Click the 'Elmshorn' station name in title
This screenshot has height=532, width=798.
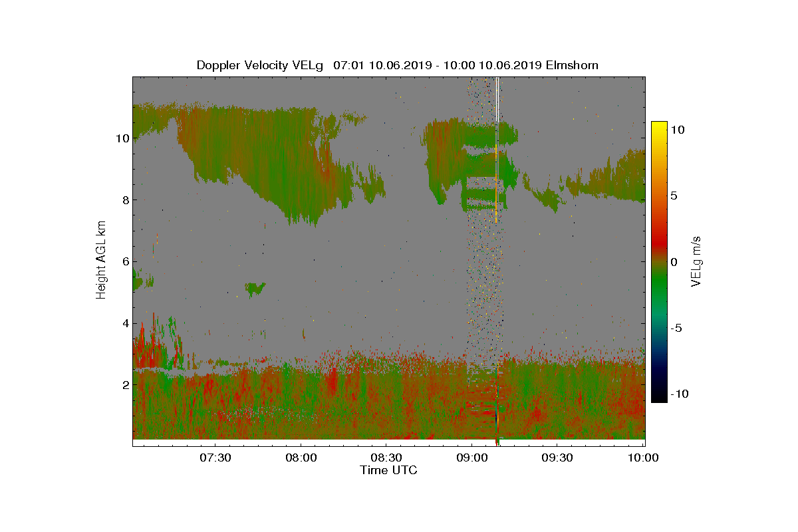571,65
